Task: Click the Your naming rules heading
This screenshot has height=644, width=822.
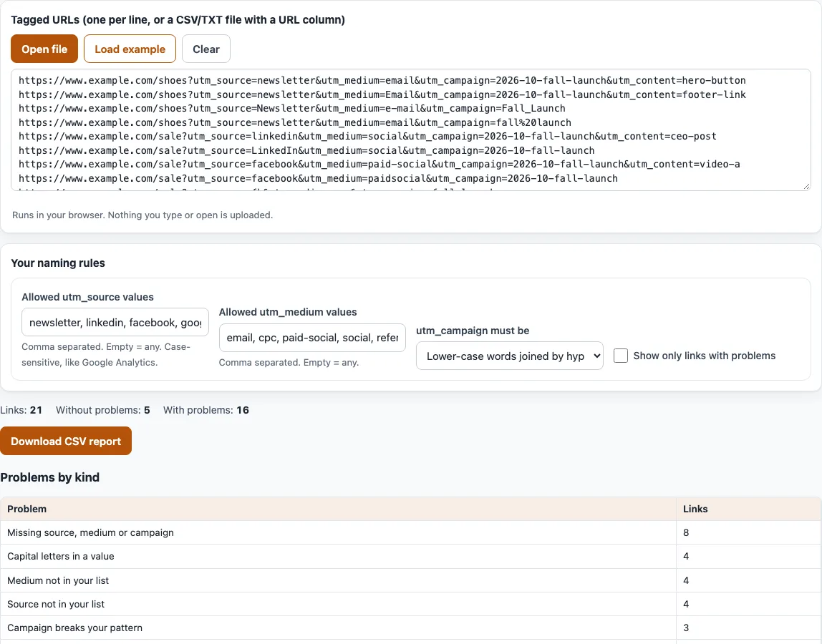Action: 58,263
